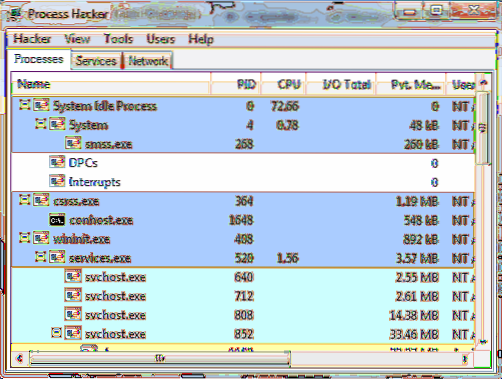Image resolution: width=502 pixels, height=379 pixels.
Task: Click icon of svchost.exe PID 808
Action: point(73,315)
